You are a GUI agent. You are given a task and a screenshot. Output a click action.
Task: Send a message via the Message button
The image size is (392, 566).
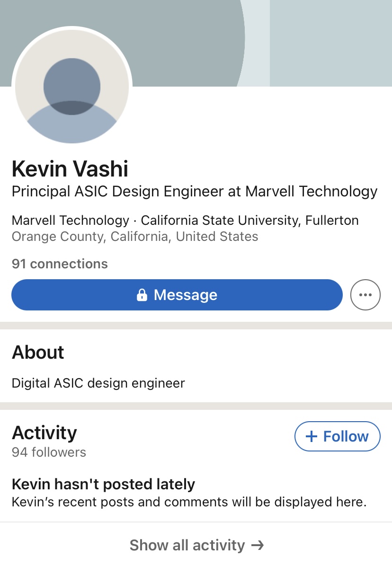click(177, 295)
